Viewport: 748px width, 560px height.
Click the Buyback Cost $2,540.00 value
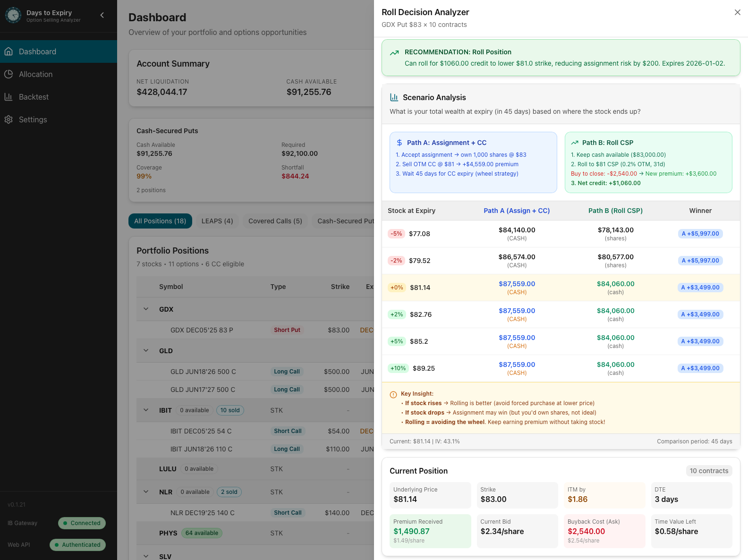(x=586, y=531)
